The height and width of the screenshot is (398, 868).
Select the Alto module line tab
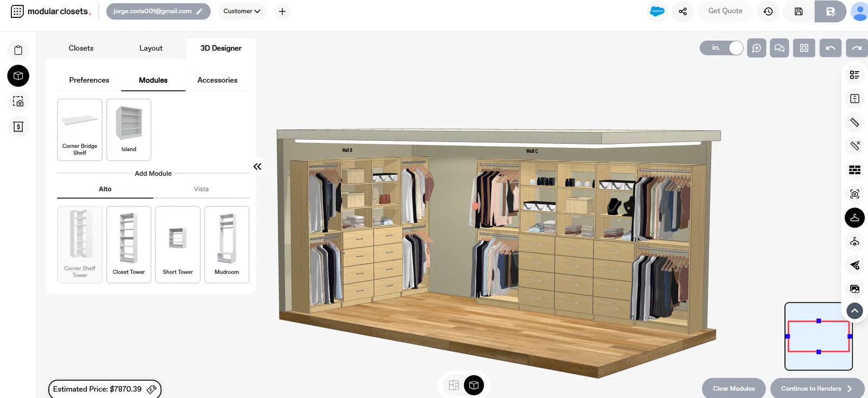coord(105,189)
